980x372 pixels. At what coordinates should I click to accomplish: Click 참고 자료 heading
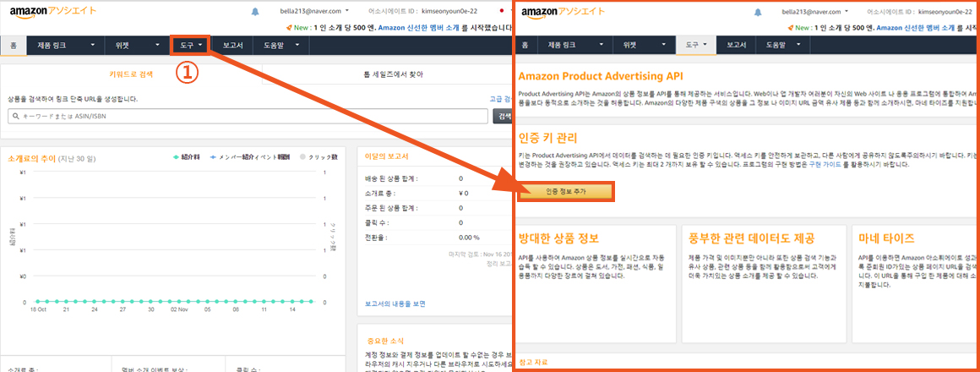coord(533,362)
